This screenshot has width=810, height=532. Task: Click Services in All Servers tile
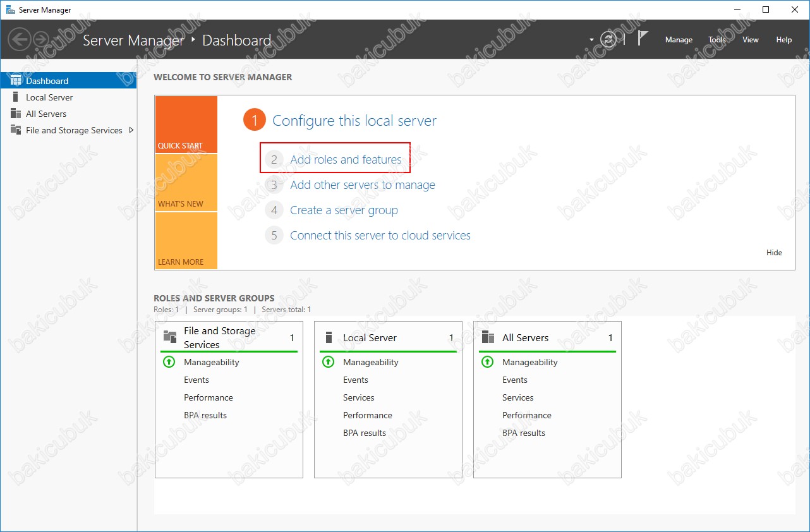tap(518, 397)
